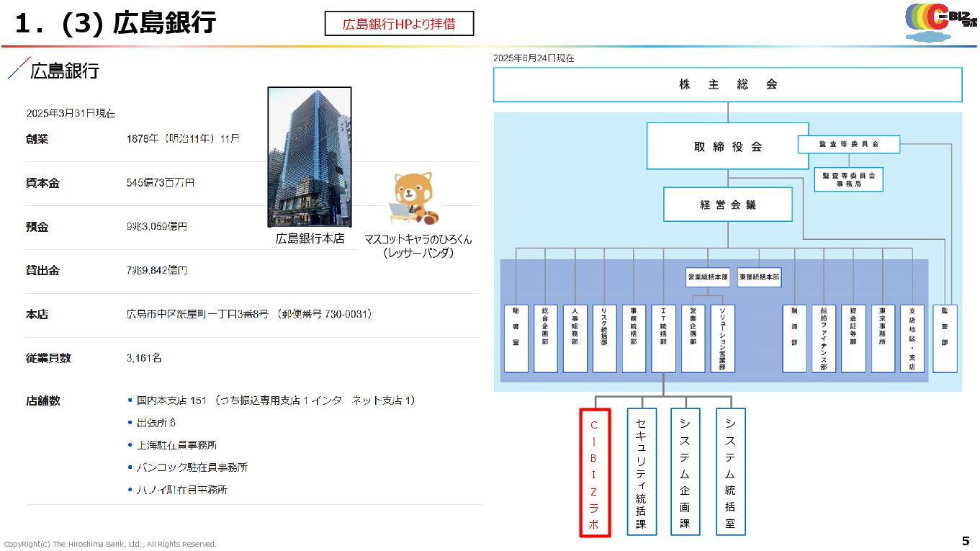Click the 船舶ファイナンス部 box
The image size is (980, 551).
pos(824,339)
